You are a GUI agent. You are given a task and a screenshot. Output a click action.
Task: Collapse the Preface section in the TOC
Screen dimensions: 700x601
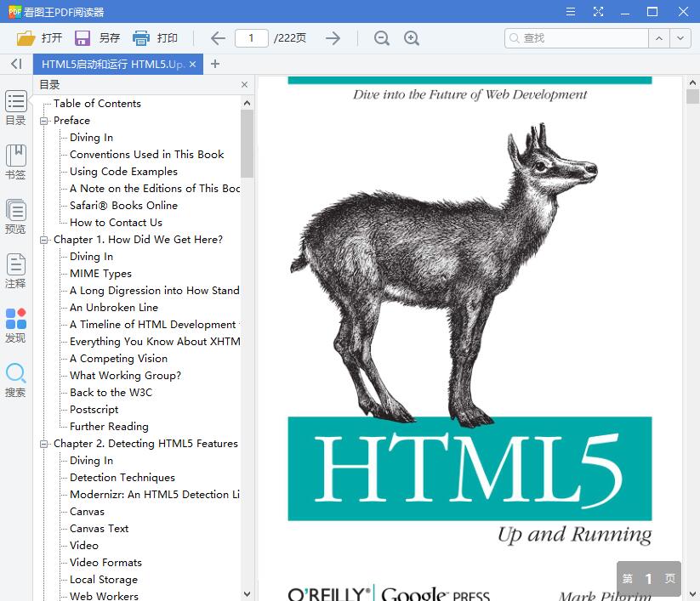coord(44,120)
